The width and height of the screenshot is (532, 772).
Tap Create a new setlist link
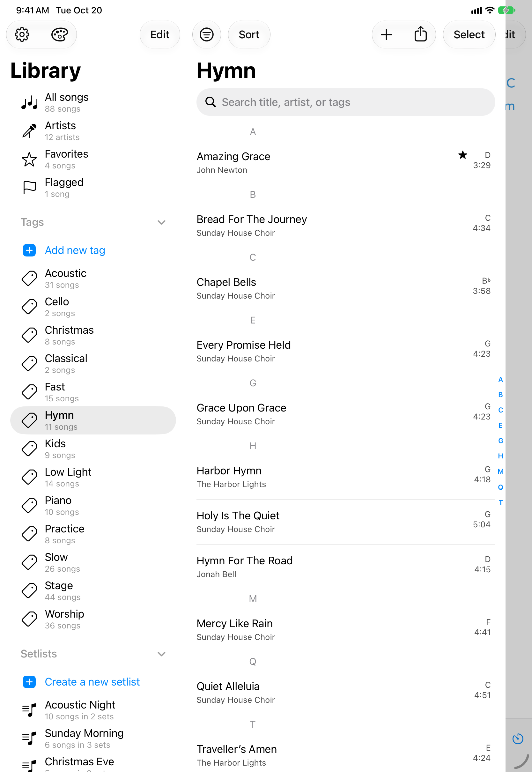[x=92, y=682]
